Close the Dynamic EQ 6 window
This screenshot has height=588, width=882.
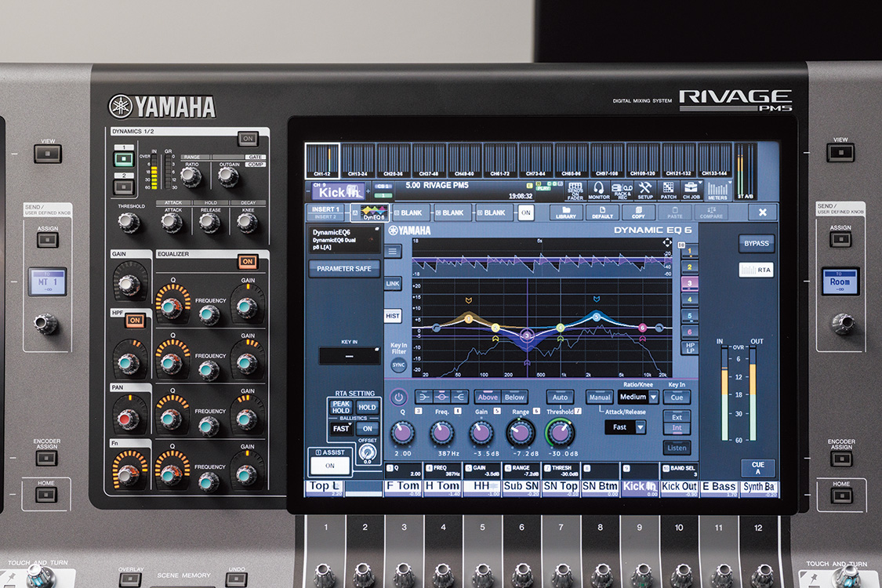coord(763,212)
